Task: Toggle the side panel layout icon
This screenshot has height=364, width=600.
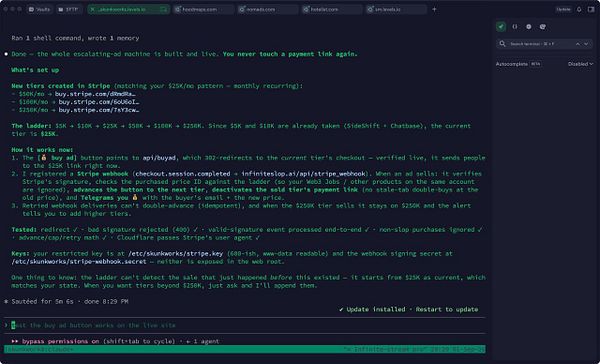Action: [x=591, y=9]
